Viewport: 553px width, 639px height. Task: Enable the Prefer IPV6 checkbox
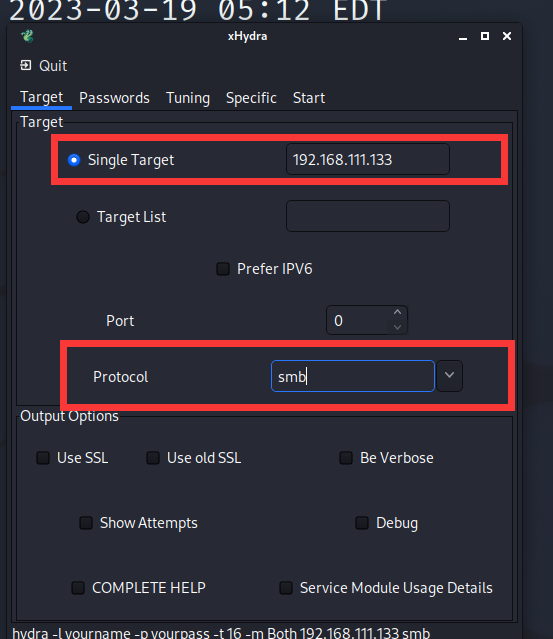(x=223, y=269)
